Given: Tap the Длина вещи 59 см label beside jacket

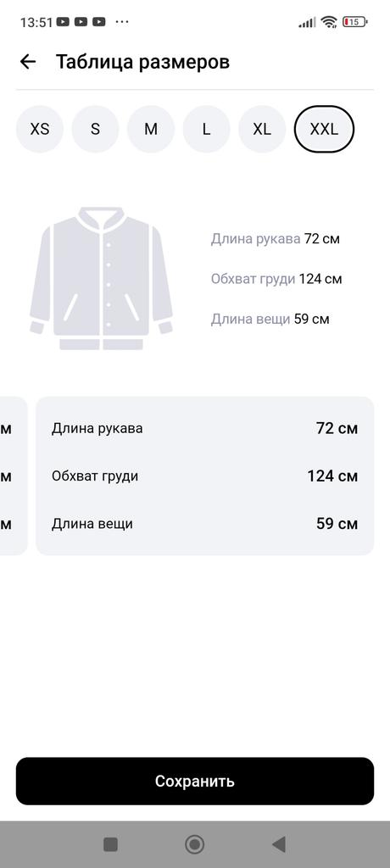Looking at the screenshot, I should 270,320.
